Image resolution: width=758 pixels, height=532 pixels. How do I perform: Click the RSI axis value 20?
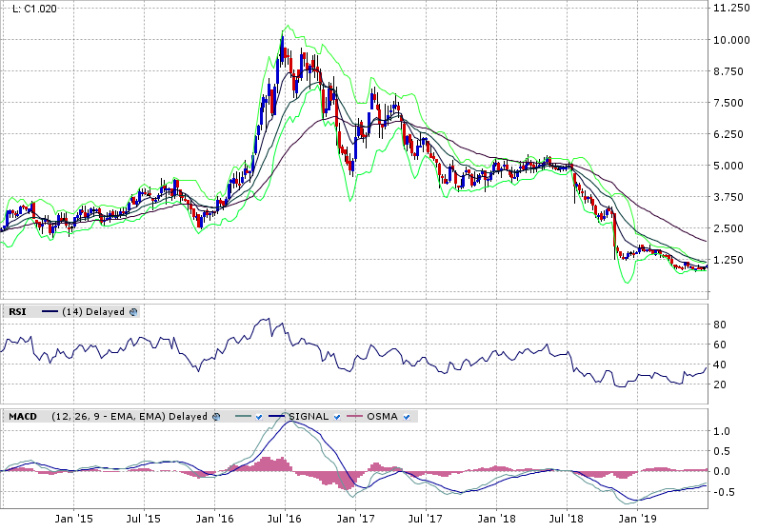pyautogui.click(x=720, y=384)
